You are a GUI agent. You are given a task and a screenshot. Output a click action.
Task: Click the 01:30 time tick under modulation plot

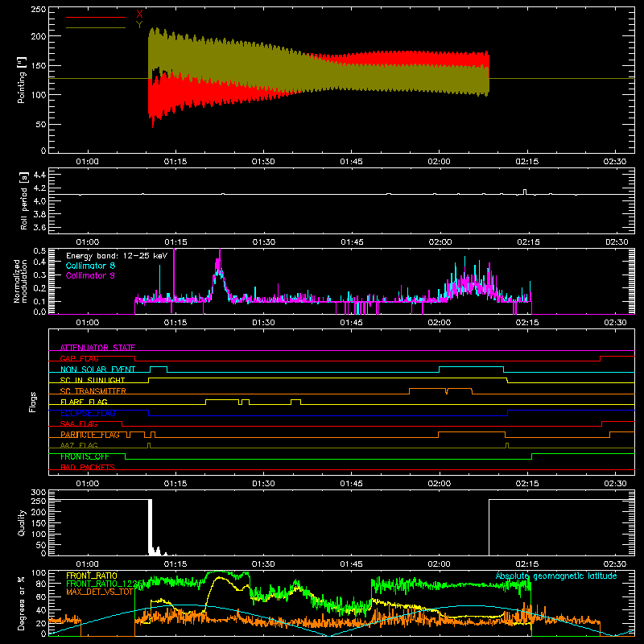point(263,323)
